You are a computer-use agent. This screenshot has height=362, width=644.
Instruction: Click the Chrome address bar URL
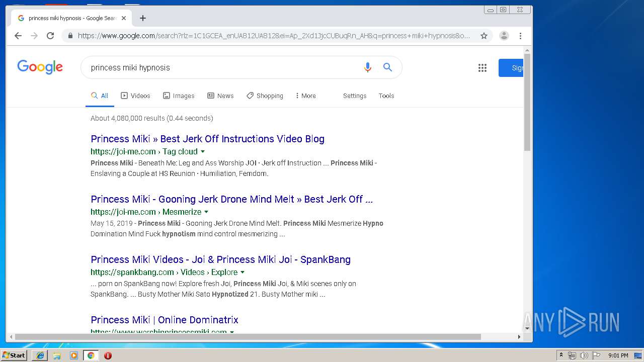click(274, 36)
